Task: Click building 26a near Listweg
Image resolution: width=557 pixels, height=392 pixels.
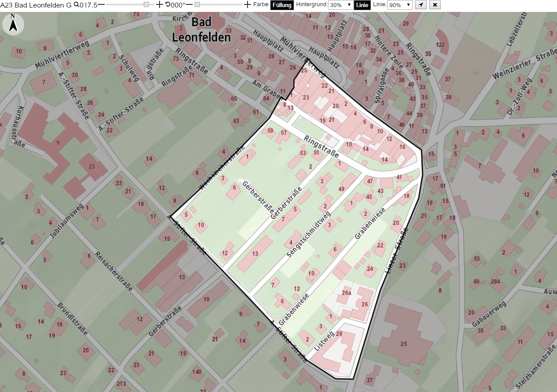Action: [x=346, y=293]
